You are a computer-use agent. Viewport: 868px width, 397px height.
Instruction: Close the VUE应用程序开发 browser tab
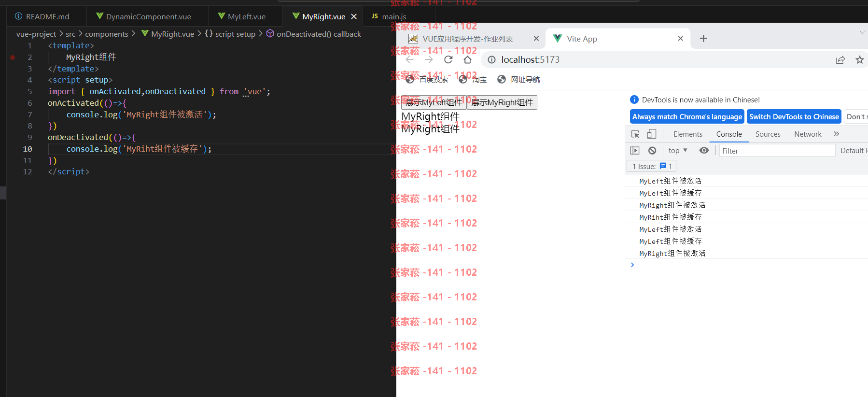(x=536, y=39)
